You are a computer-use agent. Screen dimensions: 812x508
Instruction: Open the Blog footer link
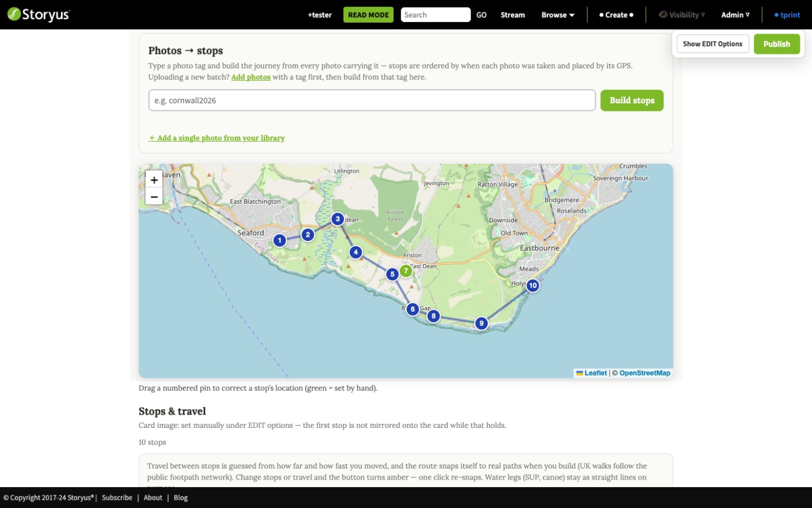[x=180, y=498]
